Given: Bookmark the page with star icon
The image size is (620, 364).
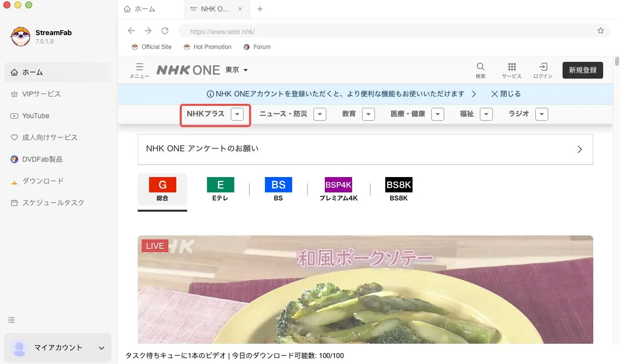Looking at the screenshot, I should tap(601, 31).
